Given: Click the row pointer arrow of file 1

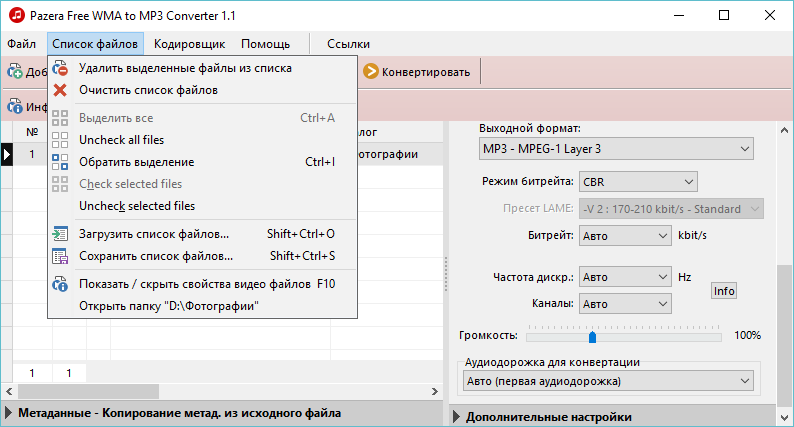Looking at the screenshot, I should coord(7,154).
